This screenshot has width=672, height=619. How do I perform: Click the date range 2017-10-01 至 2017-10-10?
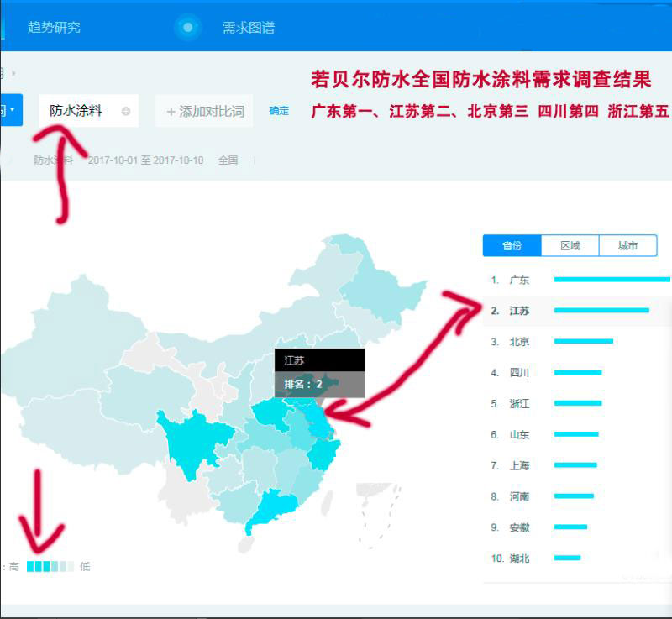pos(145,160)
